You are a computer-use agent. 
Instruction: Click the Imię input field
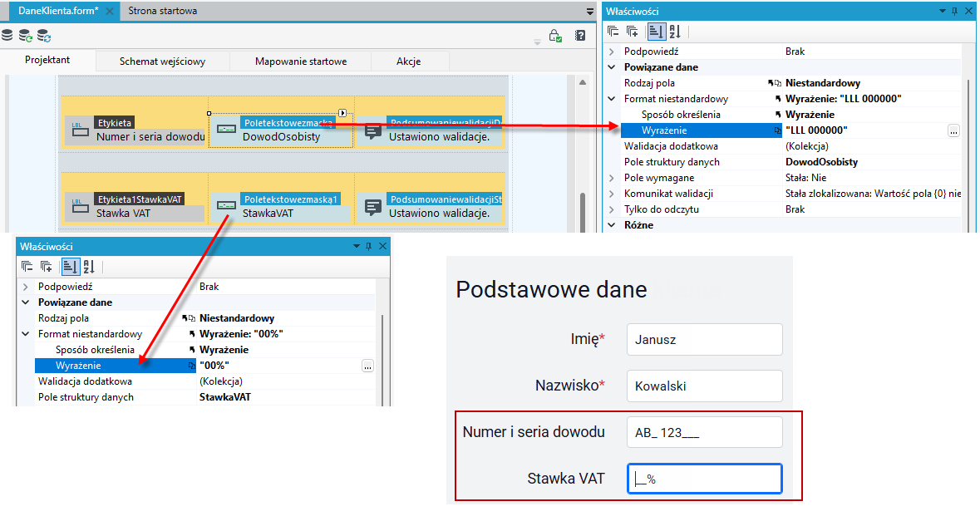[704, 340]
